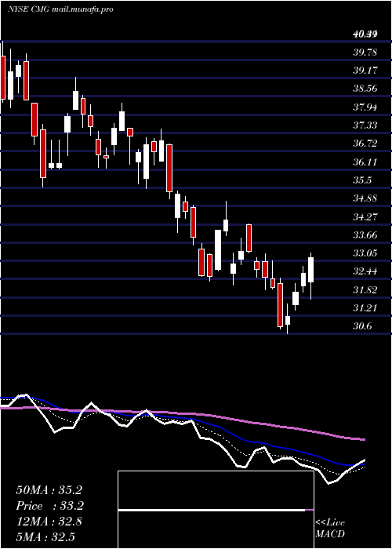
Task: Click the 36.72 price axis label
Action: coord(365,144)
